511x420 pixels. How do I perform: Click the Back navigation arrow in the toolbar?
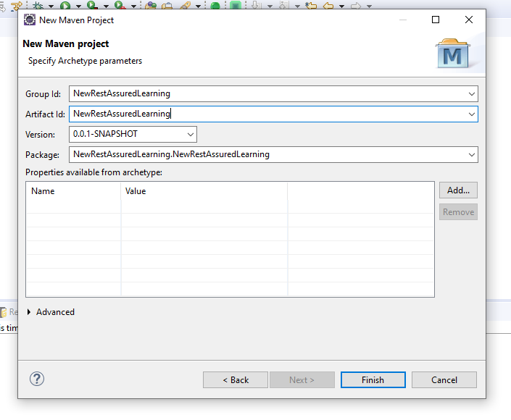[328, 6]
